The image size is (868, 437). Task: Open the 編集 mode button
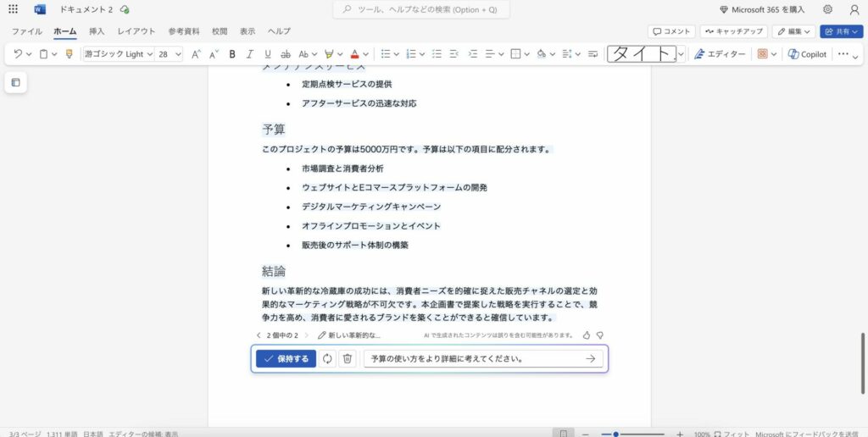coord(793,31)
